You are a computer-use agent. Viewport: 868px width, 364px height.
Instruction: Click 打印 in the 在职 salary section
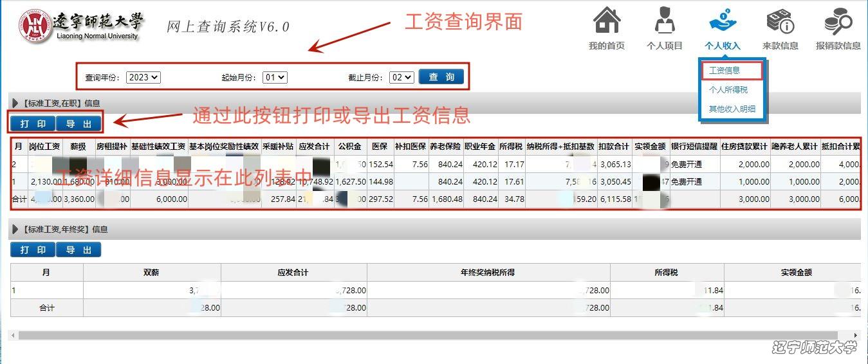(x=32, y=124)
